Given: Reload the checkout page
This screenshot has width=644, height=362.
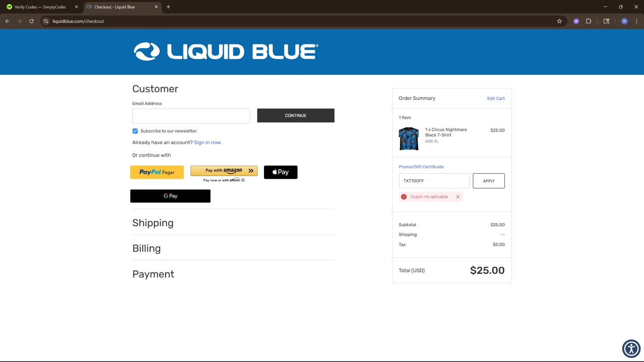Looking at the screenshot, I should (31, 21).
